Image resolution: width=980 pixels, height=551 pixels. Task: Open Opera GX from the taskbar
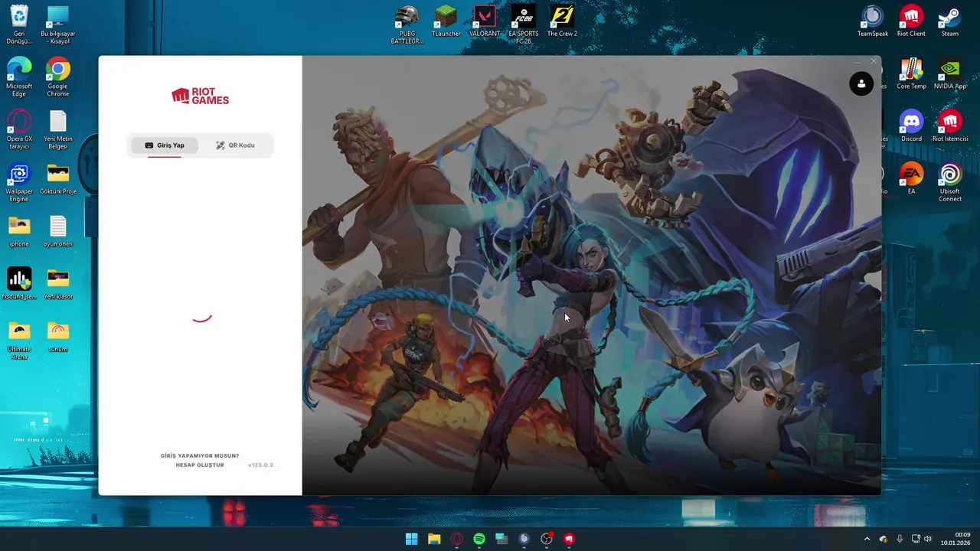456,539
